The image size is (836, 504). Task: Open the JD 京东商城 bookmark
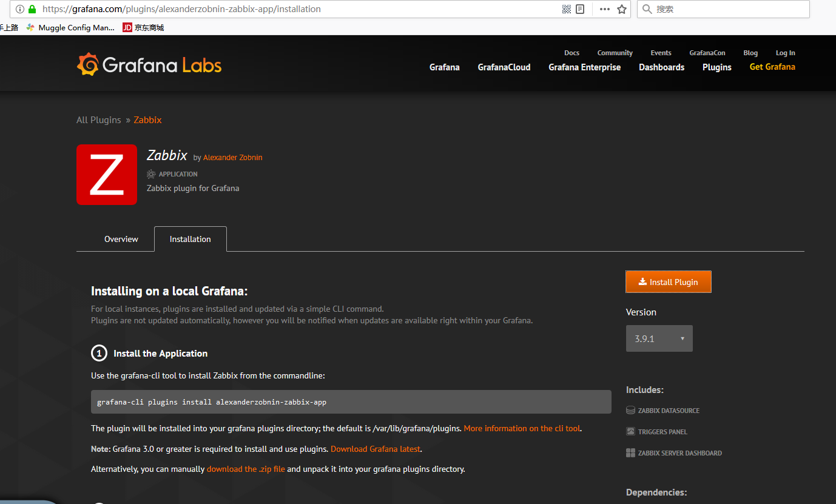(x=143, y=27)
